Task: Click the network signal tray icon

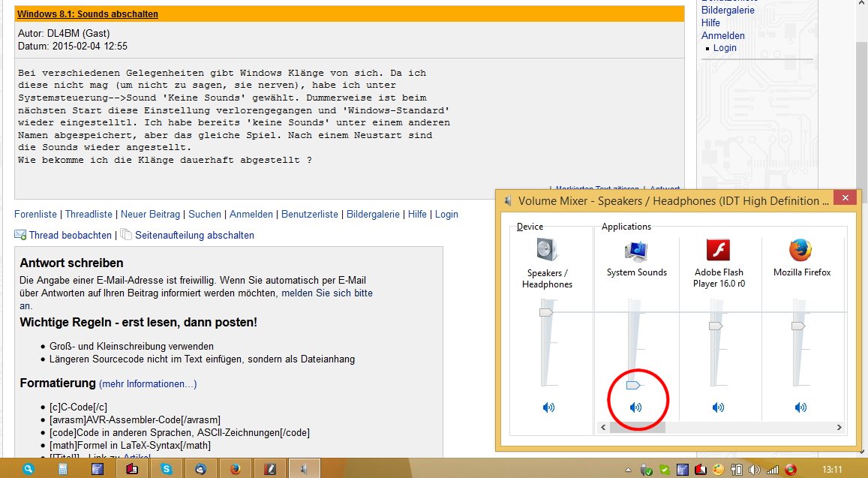Action: tap(772, 470)
